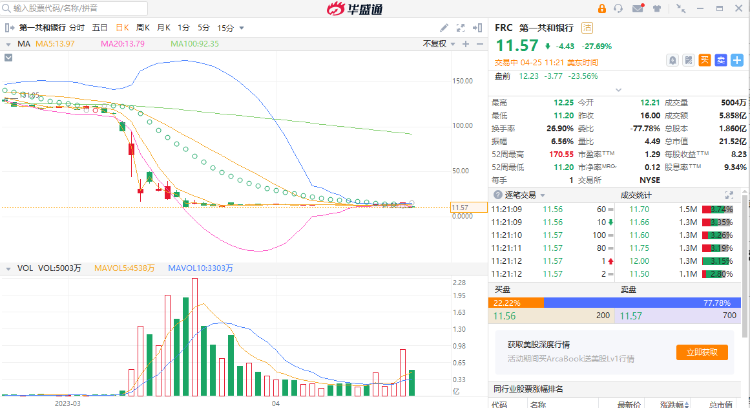
Task: Open the mail messages icon in title bar
Action: point(638,9)
